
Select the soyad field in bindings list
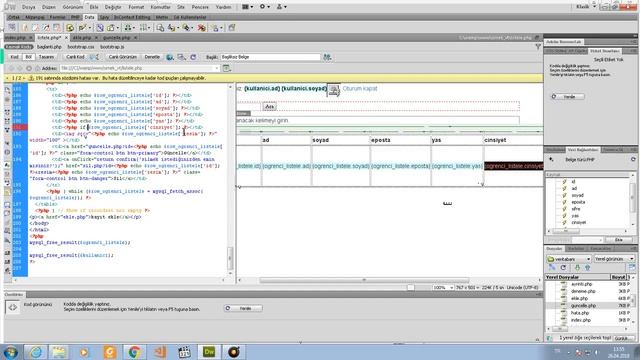pyautogui.click(x=578, y=195)
